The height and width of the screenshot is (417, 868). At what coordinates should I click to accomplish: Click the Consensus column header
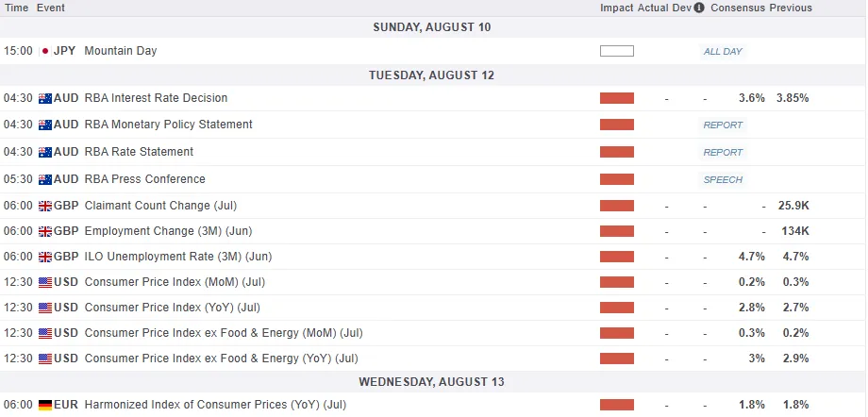(737, 8)
